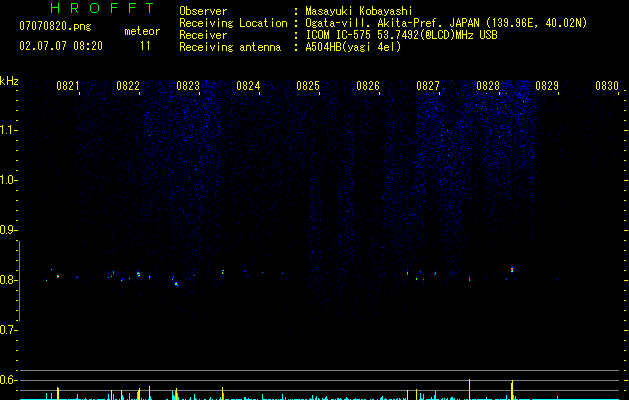Select the file name 07070820.png
629x400 pixels.
click(x=55, y=27)
